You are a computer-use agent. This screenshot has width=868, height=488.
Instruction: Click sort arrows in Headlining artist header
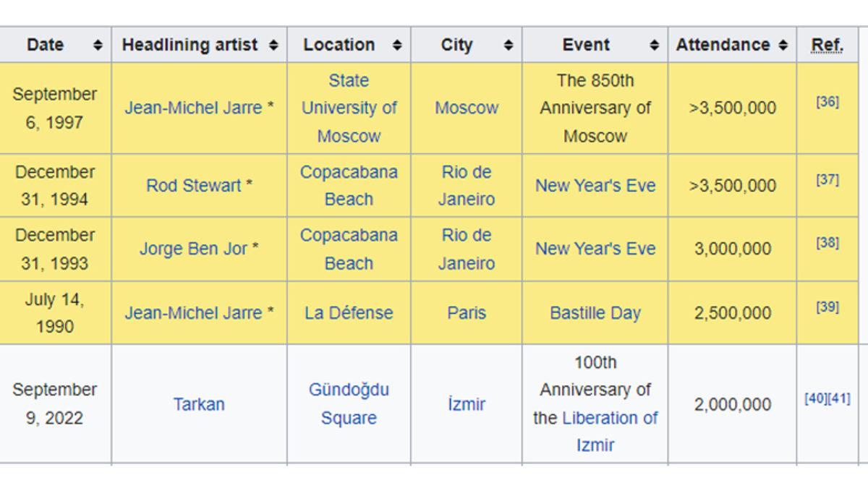click(273, 45)
